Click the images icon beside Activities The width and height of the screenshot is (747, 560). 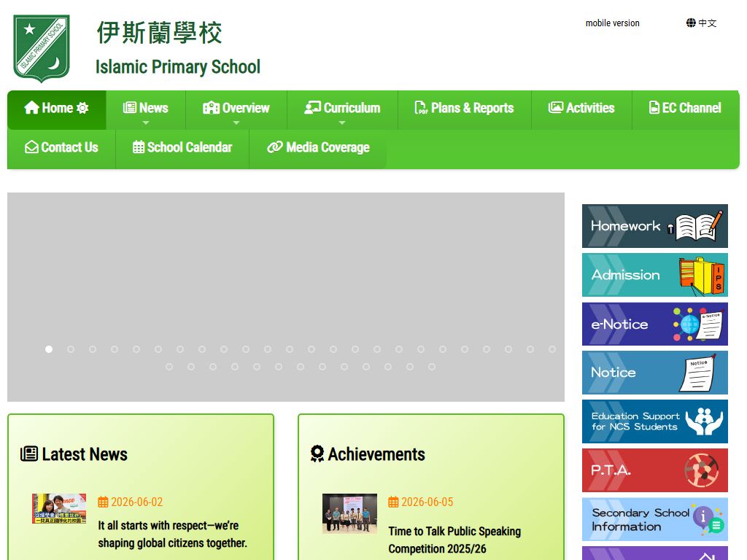[555, 108]
